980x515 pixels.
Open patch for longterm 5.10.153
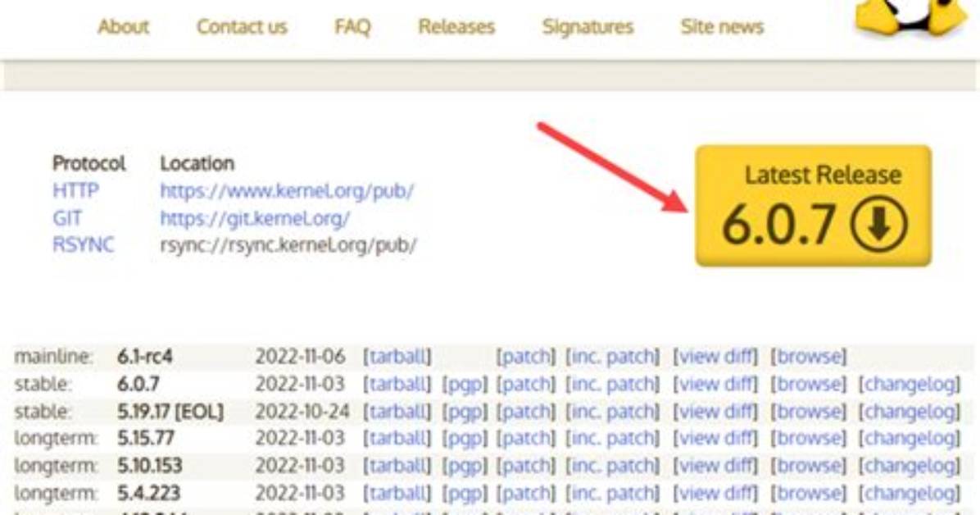pos(525,466)
